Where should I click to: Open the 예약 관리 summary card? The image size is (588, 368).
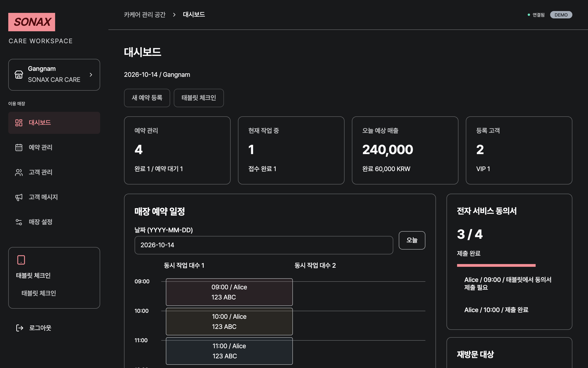coord(177,150)
